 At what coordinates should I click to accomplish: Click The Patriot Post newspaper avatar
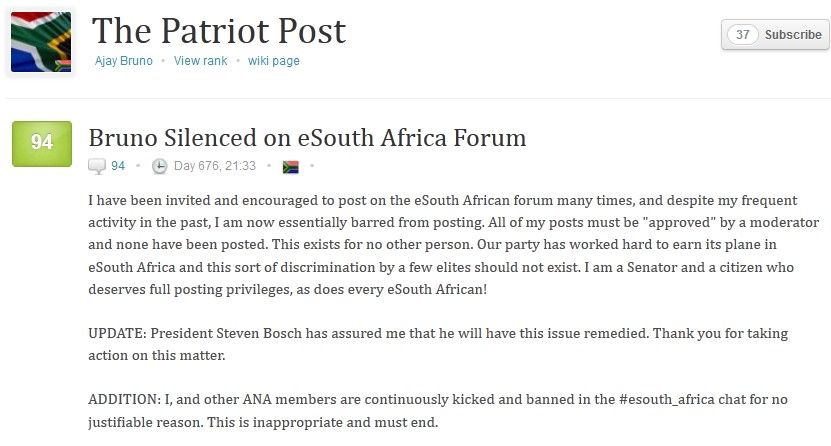41,43
